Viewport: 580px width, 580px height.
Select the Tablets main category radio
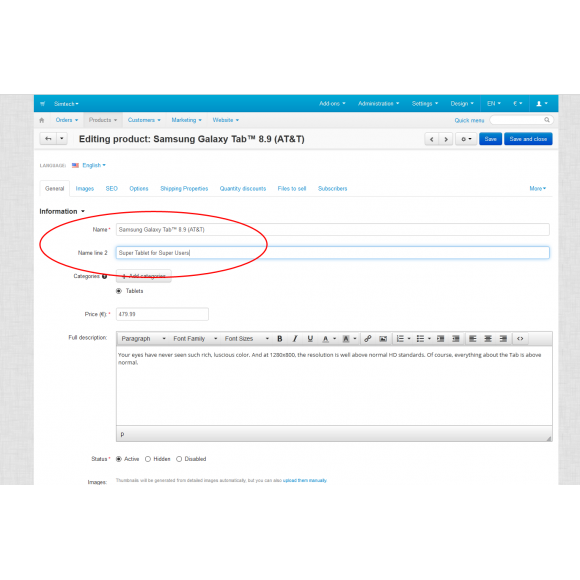click(119, 291)
